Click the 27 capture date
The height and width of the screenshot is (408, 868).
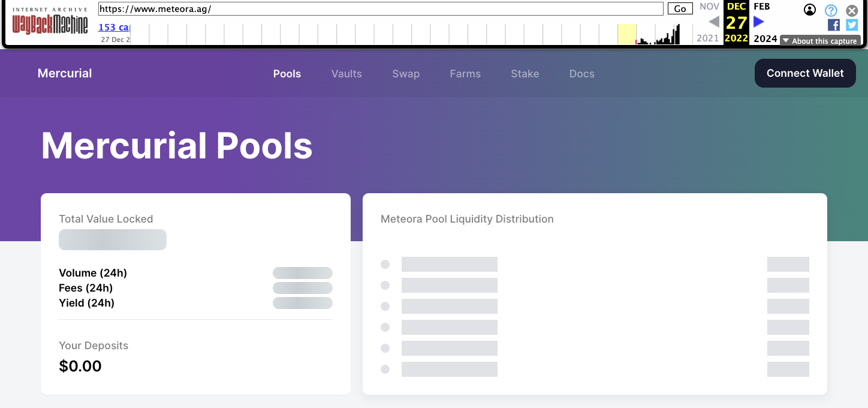736,23
